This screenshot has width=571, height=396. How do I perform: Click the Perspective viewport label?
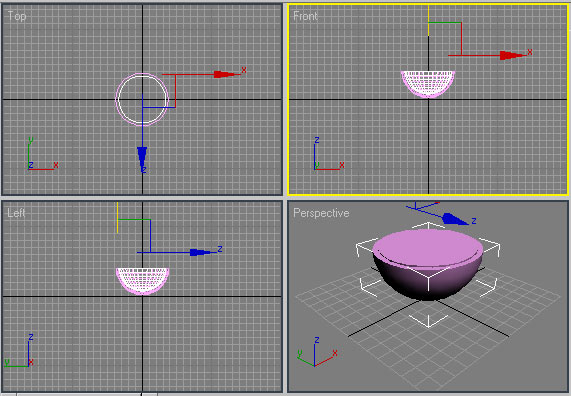coord(321,213)
